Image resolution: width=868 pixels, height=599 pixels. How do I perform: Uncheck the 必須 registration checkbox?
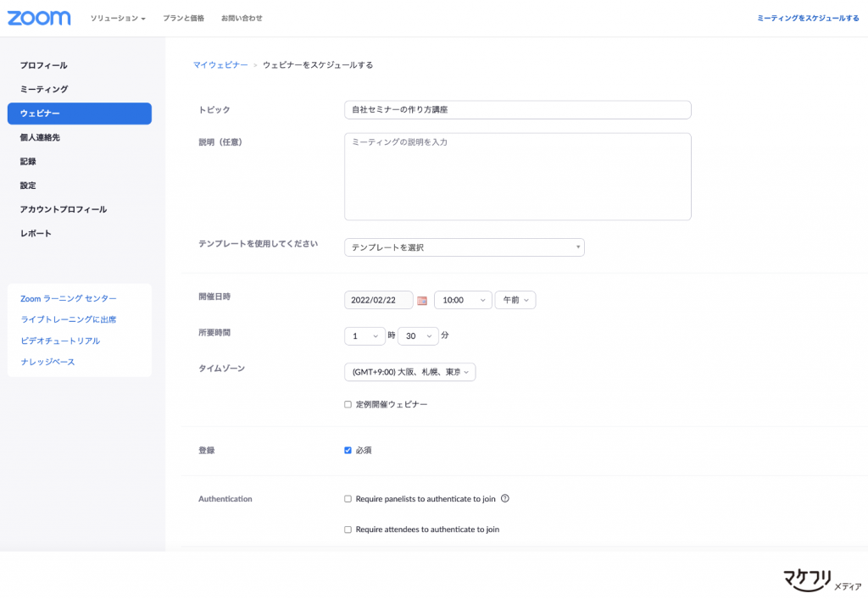pyautogui.click(x=348, y=451)
